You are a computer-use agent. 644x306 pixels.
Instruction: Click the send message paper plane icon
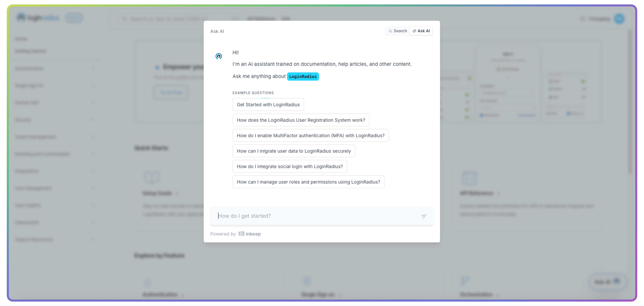click(x=424, y=216)
